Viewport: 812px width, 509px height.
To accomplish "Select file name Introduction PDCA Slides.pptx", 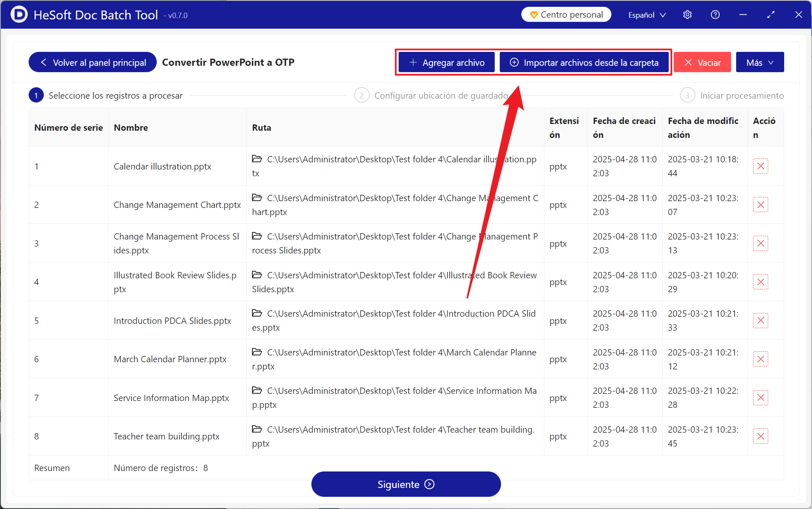I will 172,320.
